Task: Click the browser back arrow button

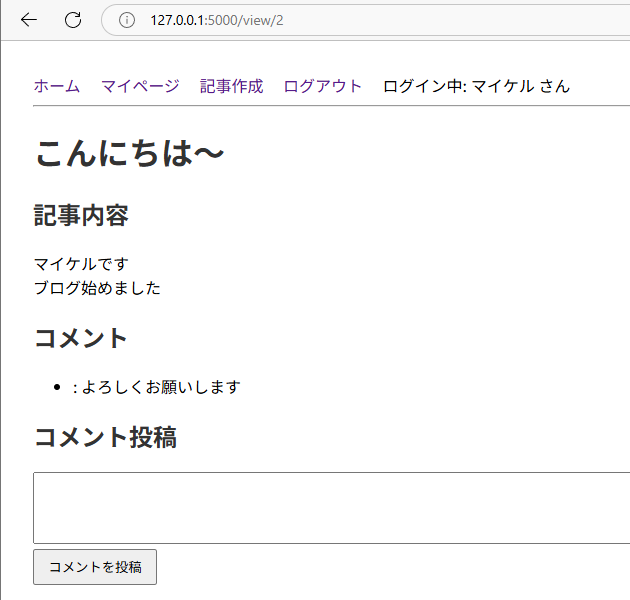Action: point(28,20)
